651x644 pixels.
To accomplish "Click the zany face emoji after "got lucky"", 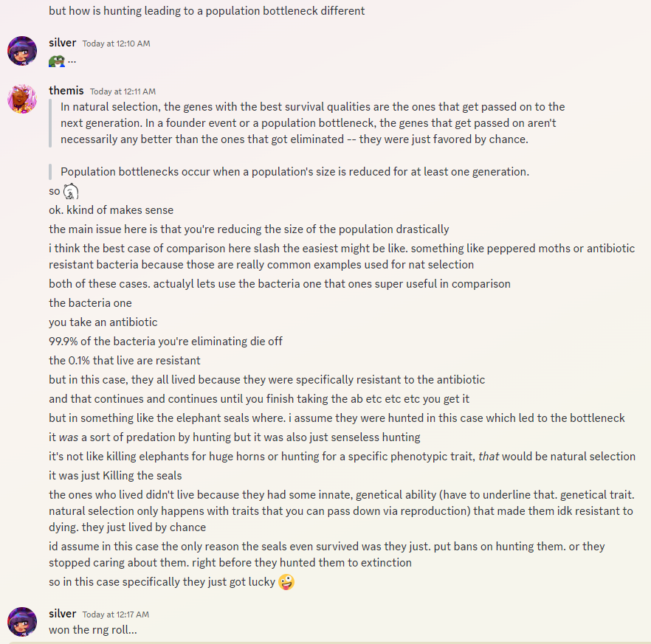I will point(287,583).
